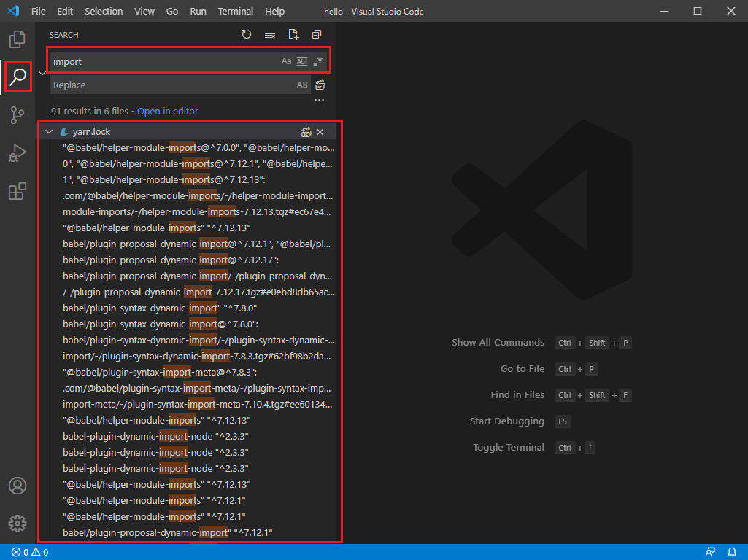Image resolution: width=748 pixels, height=560 pixels.
Task: Open the View menu
Action: pyautogui.click(x=144, y=11)
